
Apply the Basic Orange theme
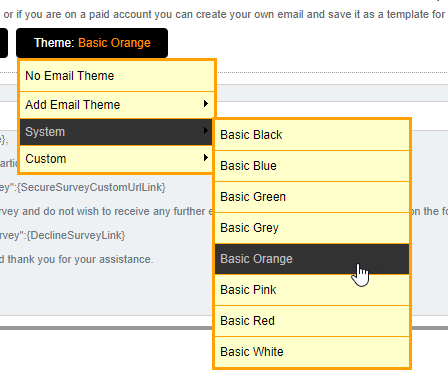coord(312,259)
